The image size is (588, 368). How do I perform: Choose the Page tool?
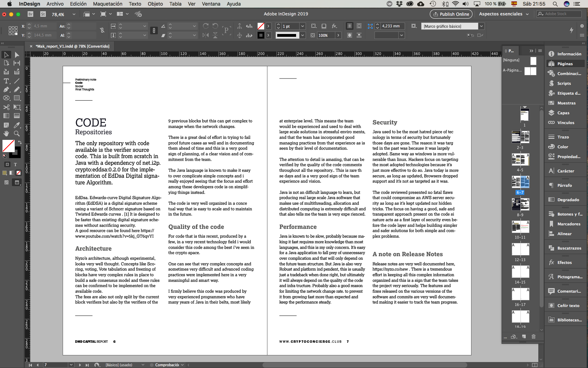[x=6, y=63]
